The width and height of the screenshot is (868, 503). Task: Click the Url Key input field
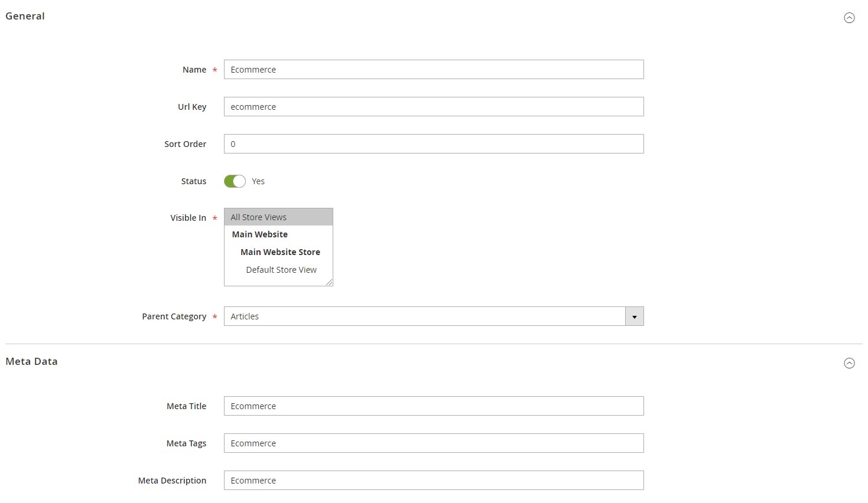pos(434,107)
